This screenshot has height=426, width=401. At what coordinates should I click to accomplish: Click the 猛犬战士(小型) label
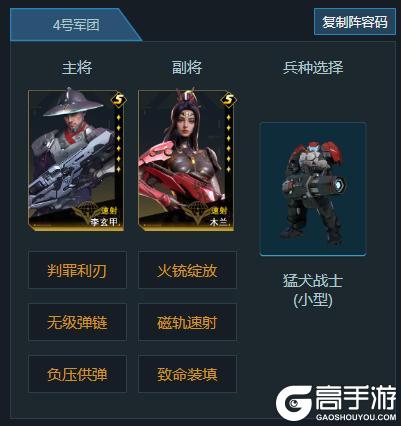(x=313, y=290)
